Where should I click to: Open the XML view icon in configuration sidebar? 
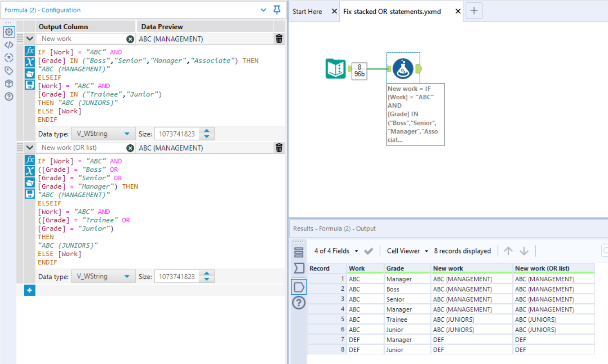coord(9,44)
